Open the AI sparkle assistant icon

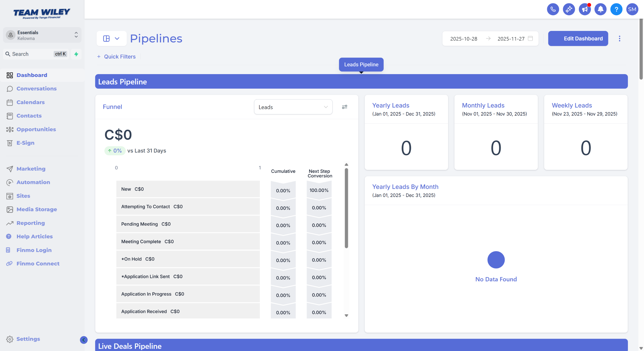coord(569,10)
